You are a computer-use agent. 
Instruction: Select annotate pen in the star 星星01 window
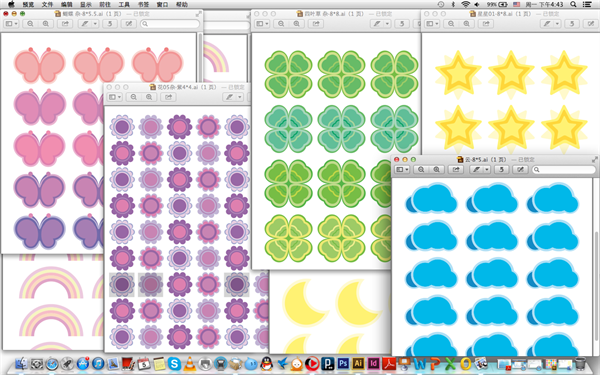coord(547,24)
